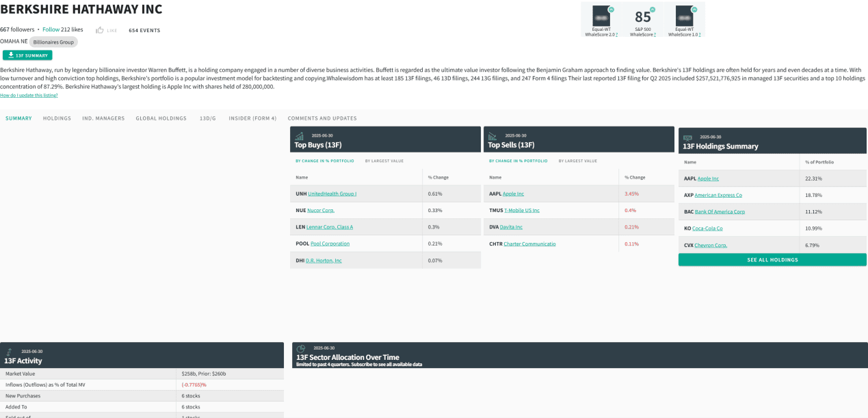
Task: Select the 10.99% portfolio value for KO
Action: pyautogui.click(x=833, y=228)
